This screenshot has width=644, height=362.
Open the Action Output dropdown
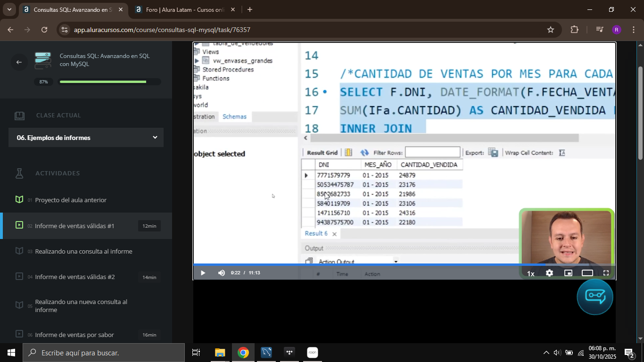[x=396, y=261]
